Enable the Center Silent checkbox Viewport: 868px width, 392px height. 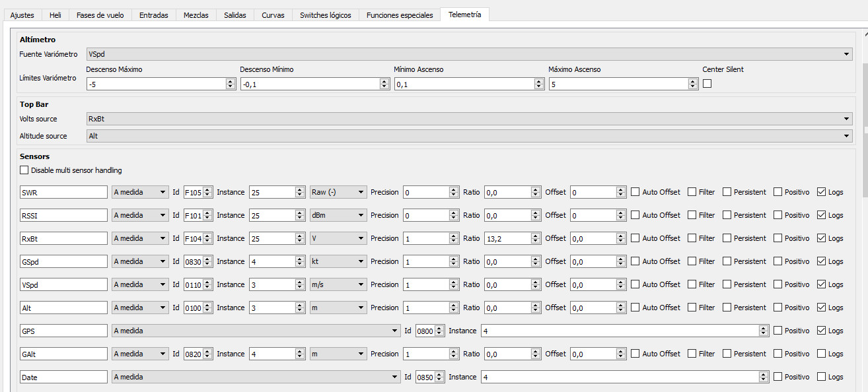click(707, 84)
